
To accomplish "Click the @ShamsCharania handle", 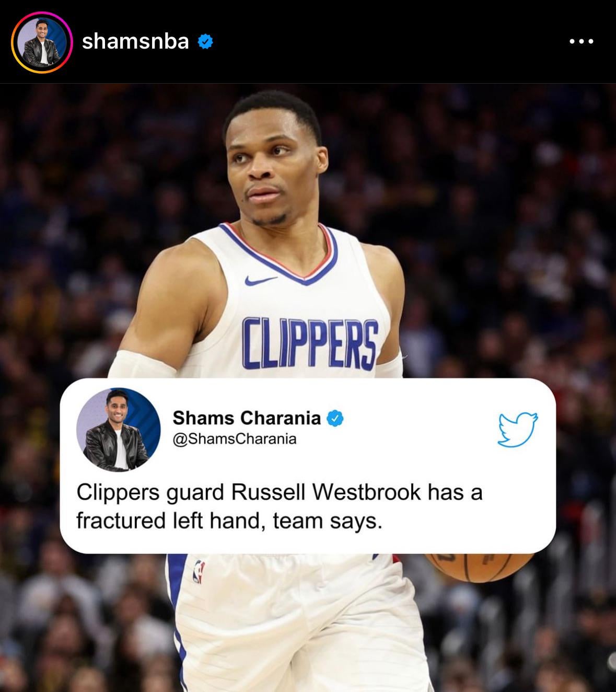I will click(235, 439).
